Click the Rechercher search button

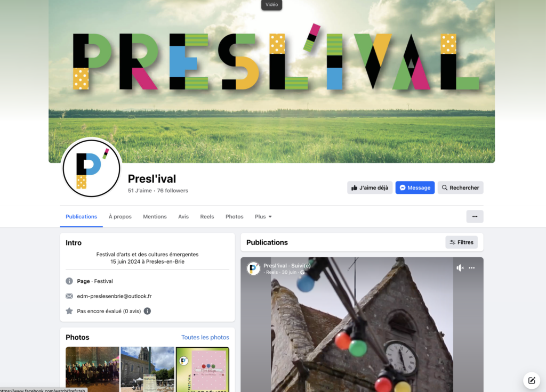coord(460,187)
